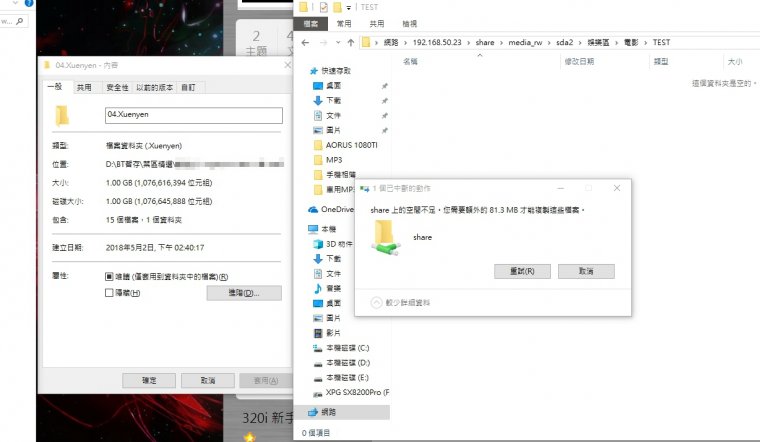Viewport: 760px width, 442px height.
Task: Click the 04.Xuenyen folder name field
Action: pos(193,115)
